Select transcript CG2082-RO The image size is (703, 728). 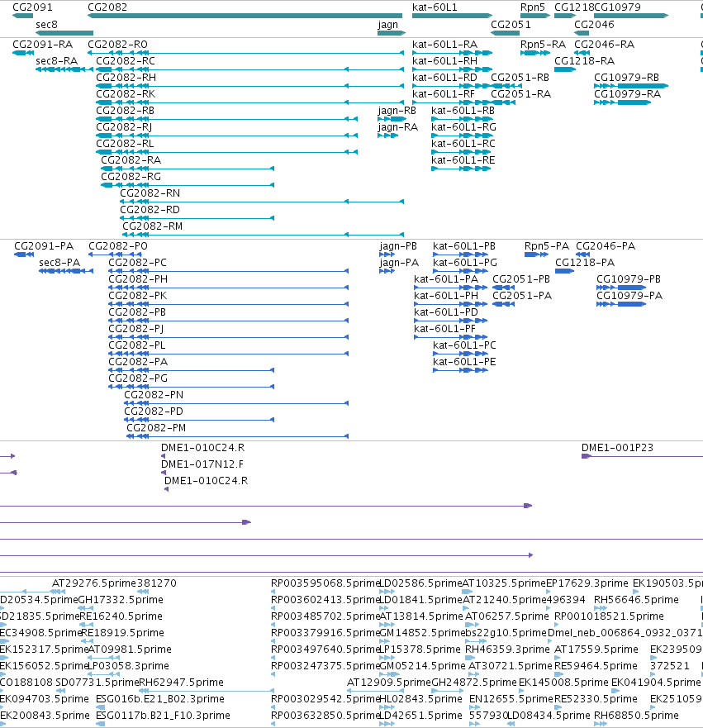[117, 45]
